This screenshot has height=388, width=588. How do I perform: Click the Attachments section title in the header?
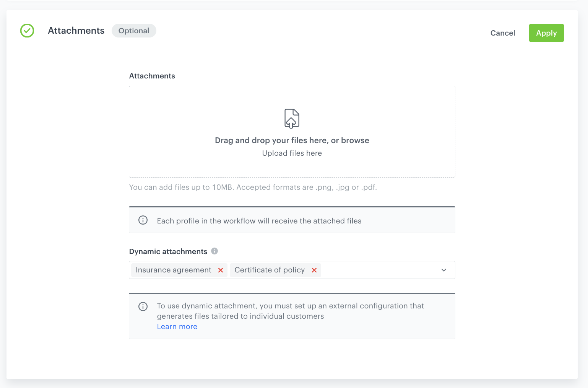pyautogui.click(x=76, y=31)
